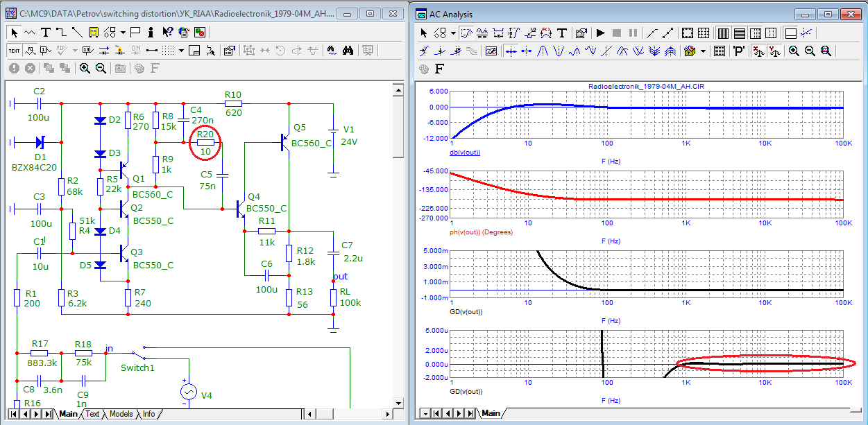Switch to the Text tab
868x425 pixels.
click(92, 414)
